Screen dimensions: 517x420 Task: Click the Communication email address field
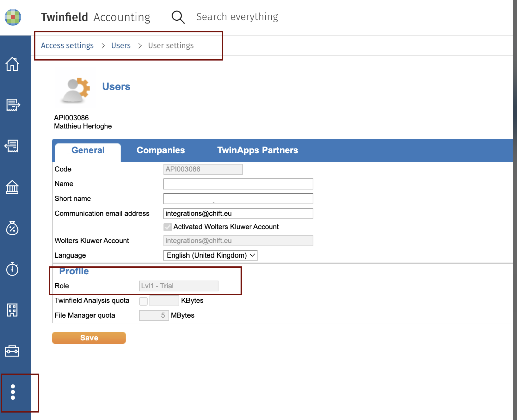(x=238, y=213)
